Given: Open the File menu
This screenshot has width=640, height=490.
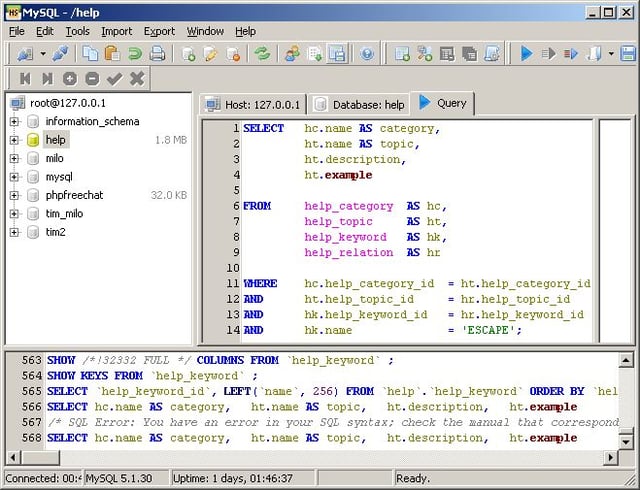Looking at the screenshot, I should pyautogui.click(x=17, y=31).
